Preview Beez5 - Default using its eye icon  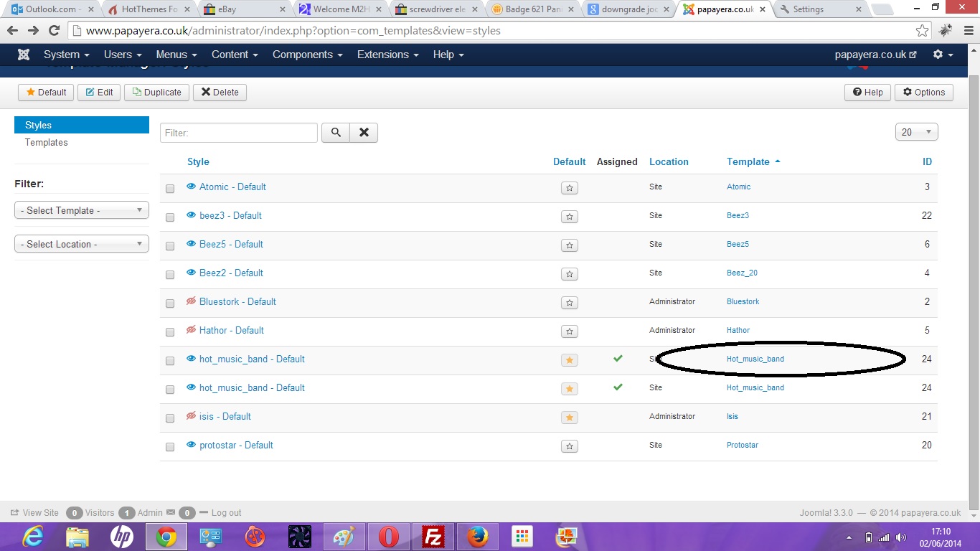[191, 244]
